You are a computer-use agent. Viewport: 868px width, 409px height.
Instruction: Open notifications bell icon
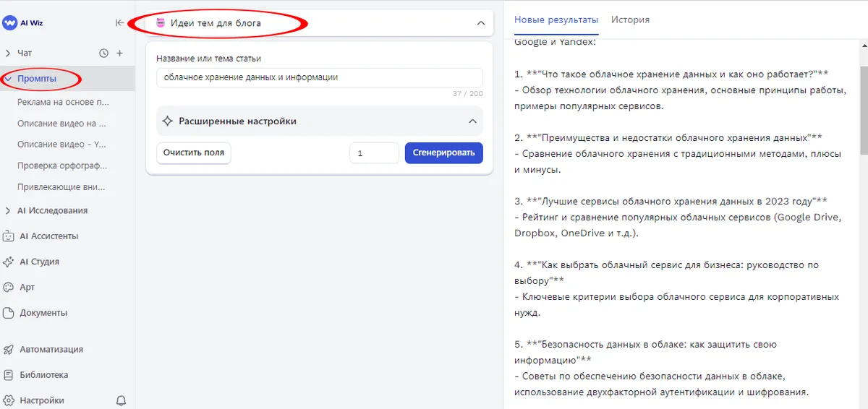[x=121, y=400]
